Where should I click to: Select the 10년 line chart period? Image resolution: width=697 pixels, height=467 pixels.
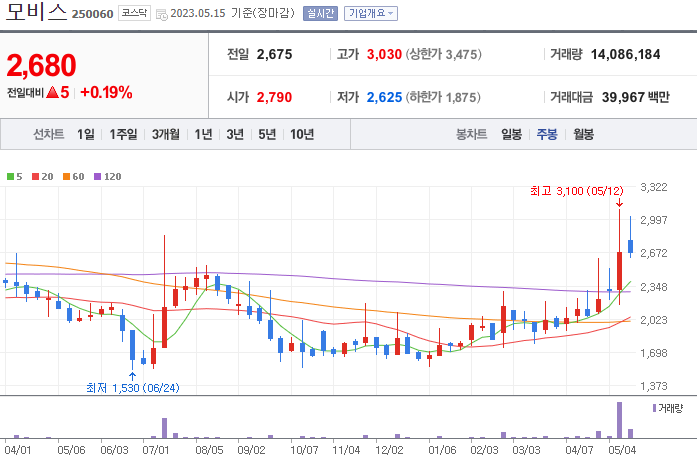coord(302,134)
